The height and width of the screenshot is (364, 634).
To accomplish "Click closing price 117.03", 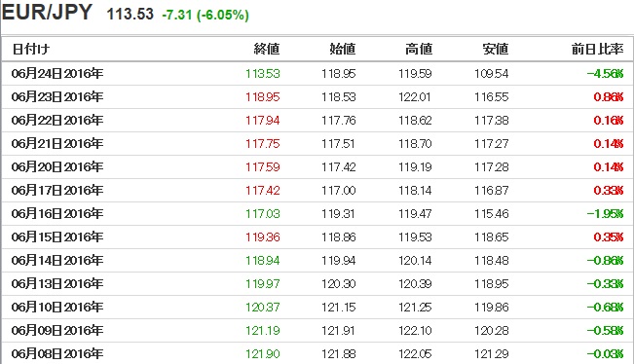I will [263, 214].
